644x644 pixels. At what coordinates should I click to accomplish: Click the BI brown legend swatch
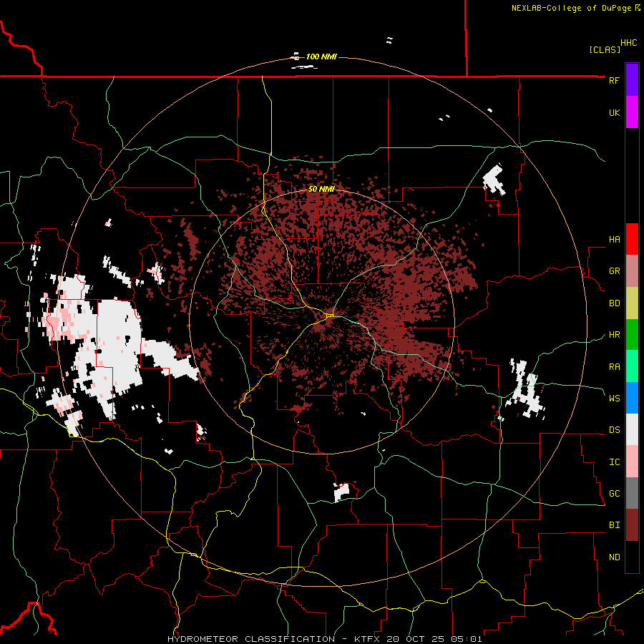(x=632, y=525)
